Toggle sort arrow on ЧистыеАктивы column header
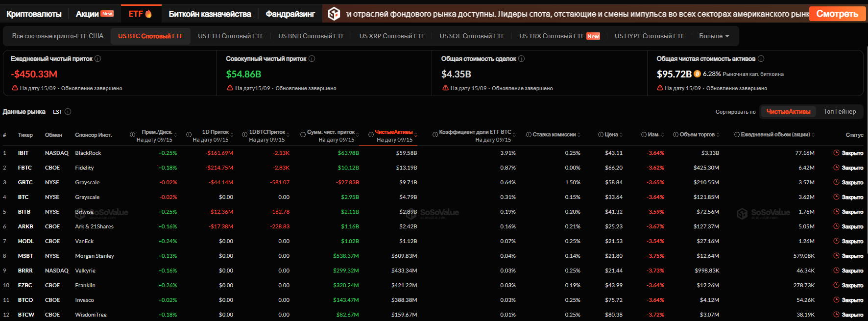The image size is (868, 321). point(416,135)
